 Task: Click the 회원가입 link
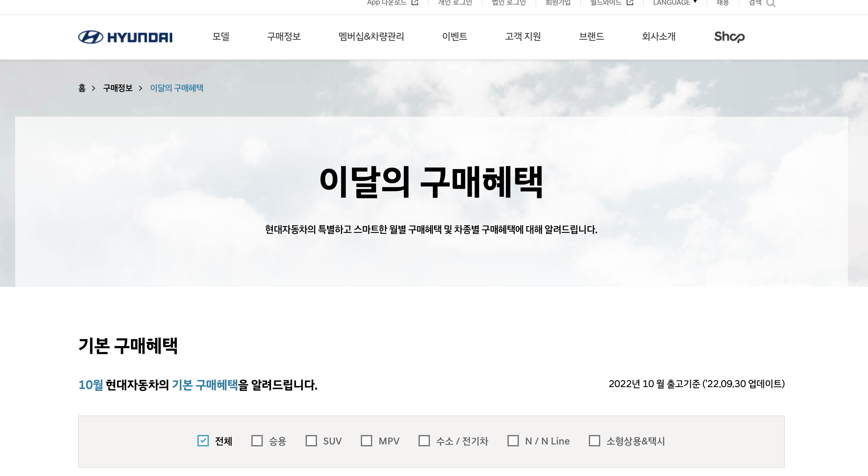click(558, 3)
